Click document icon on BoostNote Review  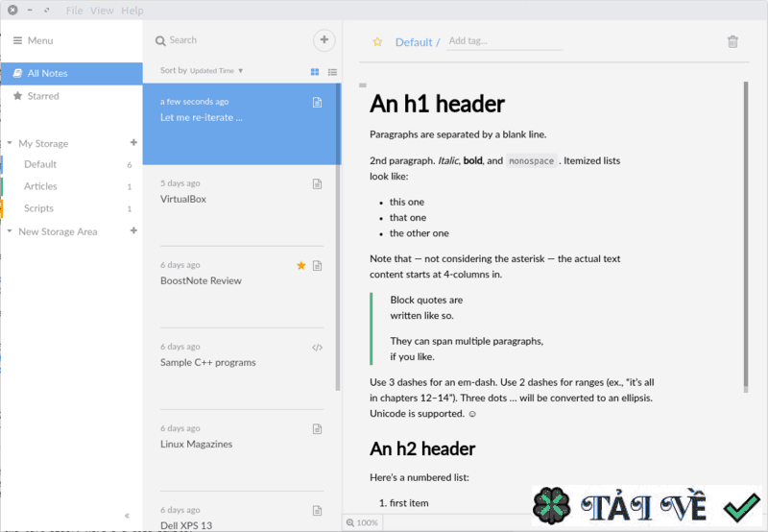pos(318,265)
